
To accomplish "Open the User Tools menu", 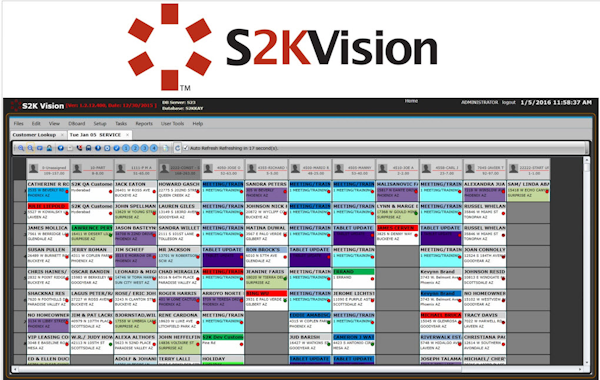I will tap(172, 124).
